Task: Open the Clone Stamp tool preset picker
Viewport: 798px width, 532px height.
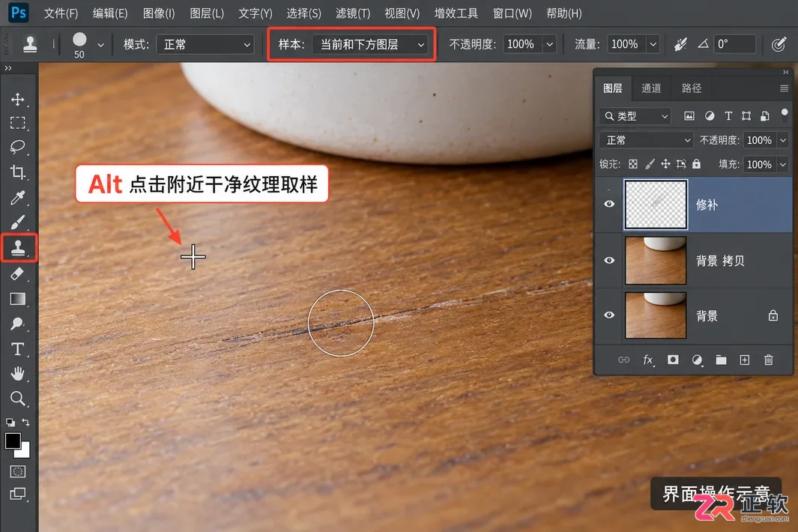Action: [30, 44]
